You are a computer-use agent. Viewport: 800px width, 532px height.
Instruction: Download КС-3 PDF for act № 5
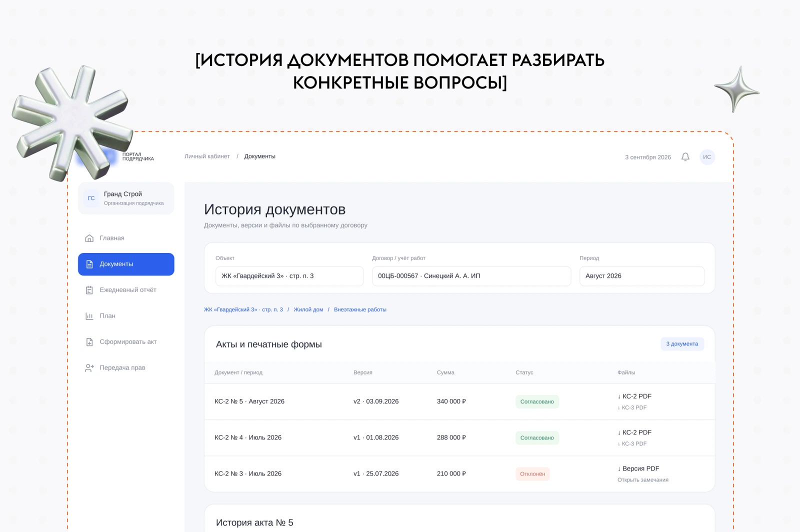click(632, 407)
